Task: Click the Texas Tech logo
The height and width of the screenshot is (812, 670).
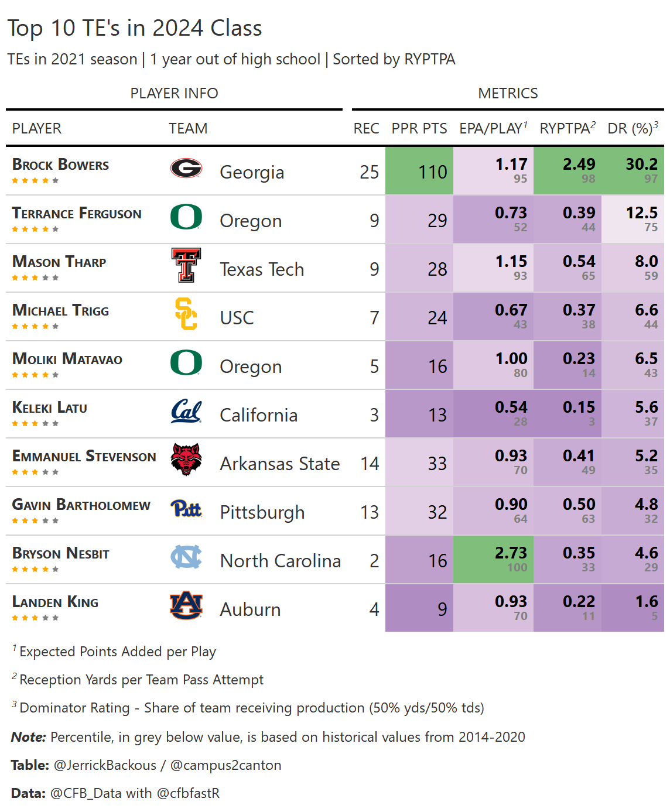Action: coord(186,265)
